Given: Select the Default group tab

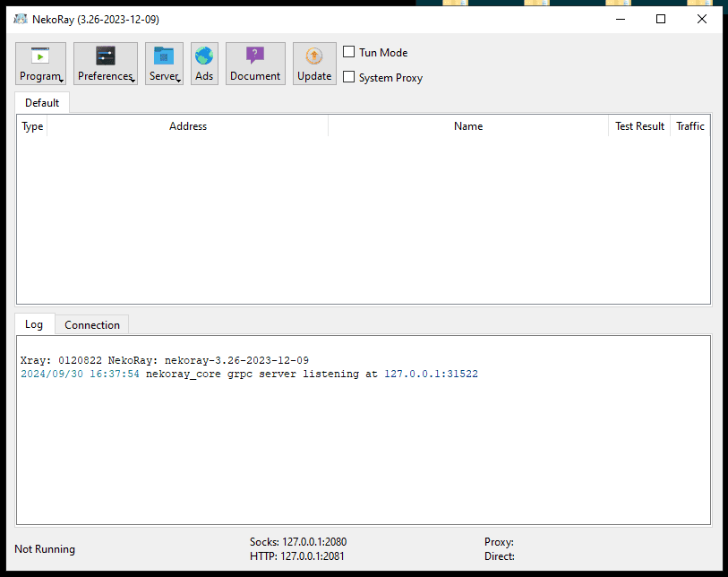Looking at the screenshot, I should [42, 103].
